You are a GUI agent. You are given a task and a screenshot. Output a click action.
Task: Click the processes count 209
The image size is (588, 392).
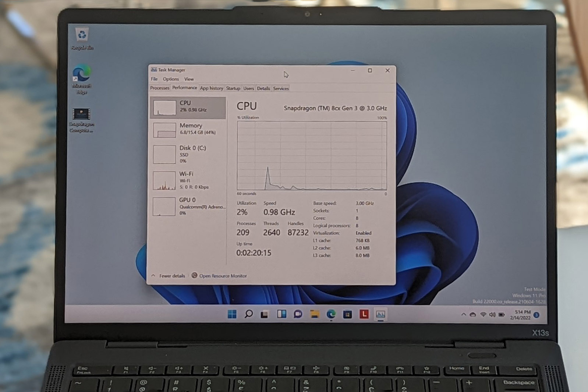click(243, 233)
